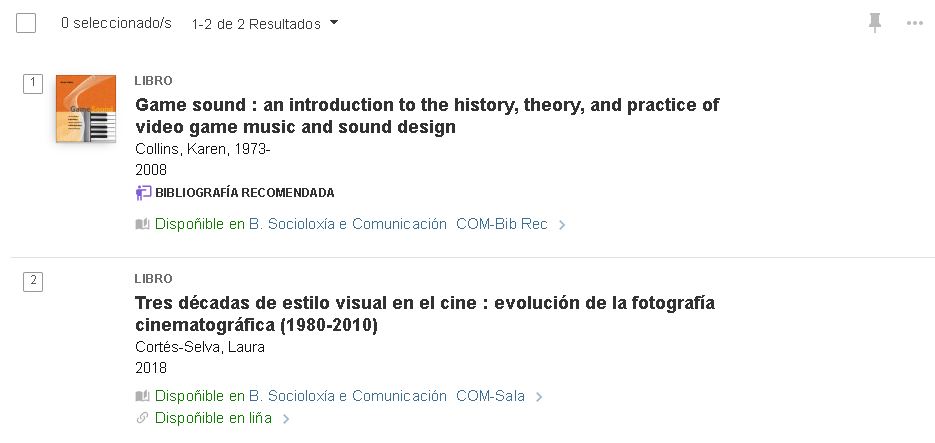
Task: Click the book icon beside Game sound availability
Action: (x=142, y=225)
